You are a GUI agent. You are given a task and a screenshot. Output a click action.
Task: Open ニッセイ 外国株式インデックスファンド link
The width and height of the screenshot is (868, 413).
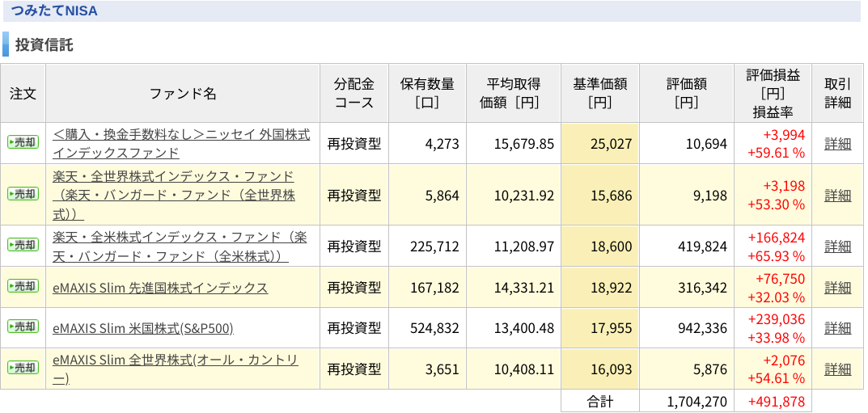(181, 142)
